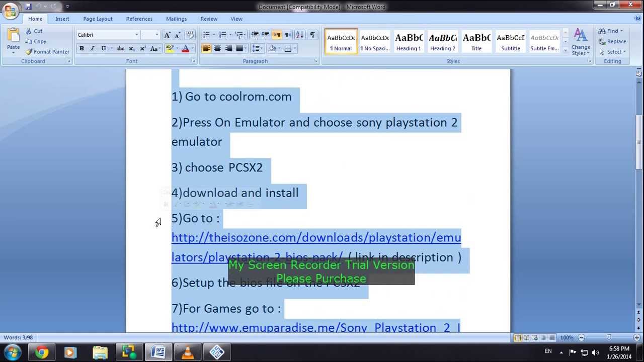The image size is (644, 362).
Task: Center the text
Action: (x=217, y=48)
